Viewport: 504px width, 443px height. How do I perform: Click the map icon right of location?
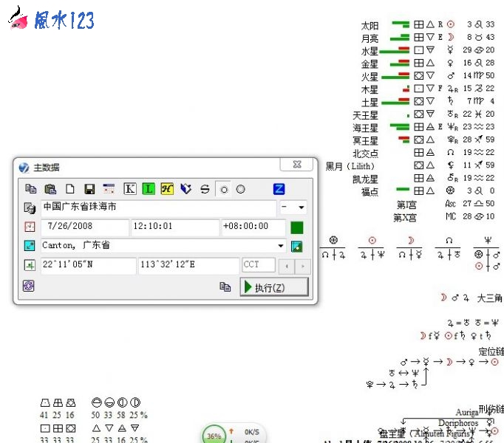(297, 246)
